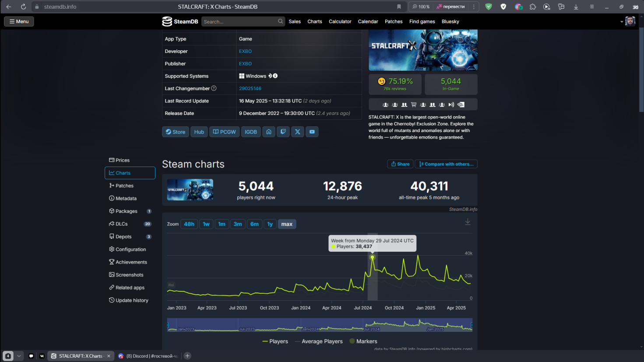The image size is (644, 362).
Task: Open the Hub button
Action: (x=199, y=132)
